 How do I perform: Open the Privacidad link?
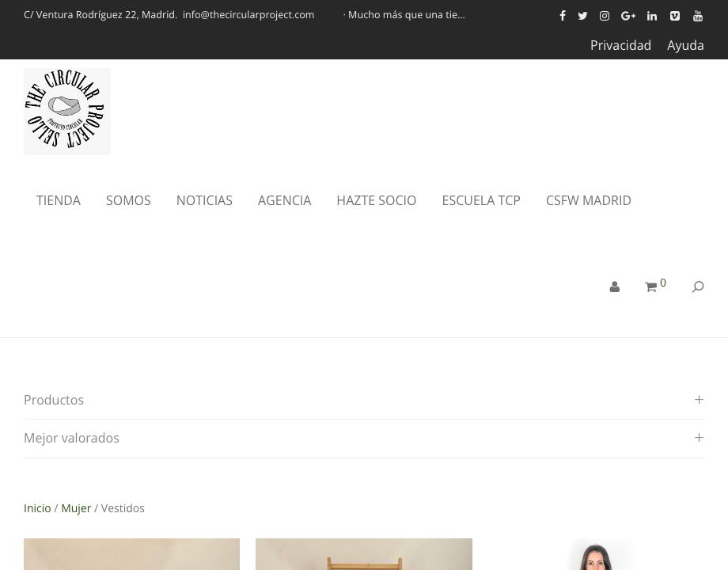coord(620,45)
